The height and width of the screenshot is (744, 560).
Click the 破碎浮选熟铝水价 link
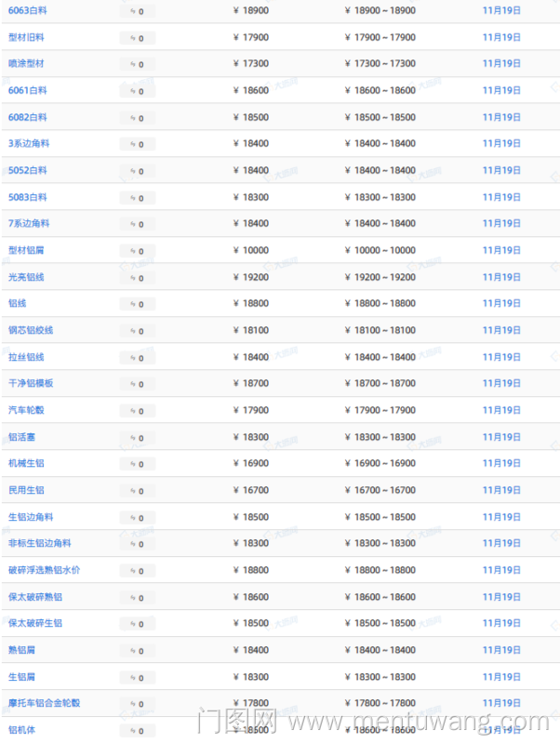[x=44, y=570]
